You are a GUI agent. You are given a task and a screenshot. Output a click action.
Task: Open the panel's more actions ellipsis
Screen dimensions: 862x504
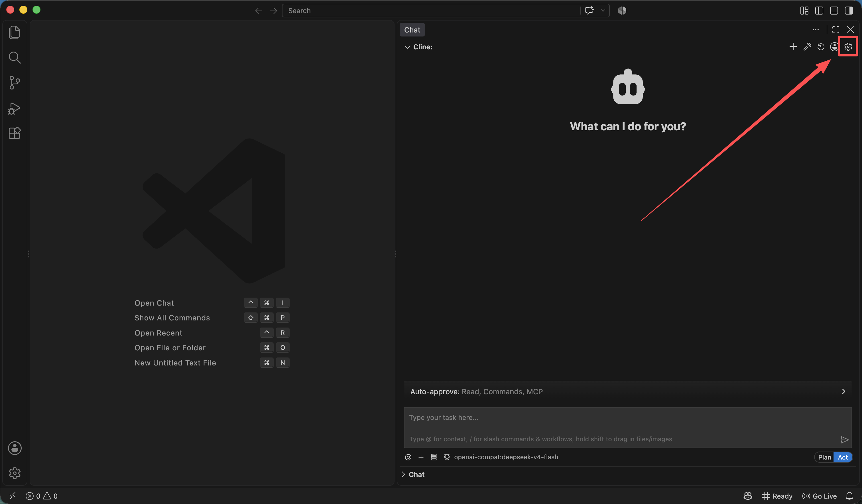[816, 30]
